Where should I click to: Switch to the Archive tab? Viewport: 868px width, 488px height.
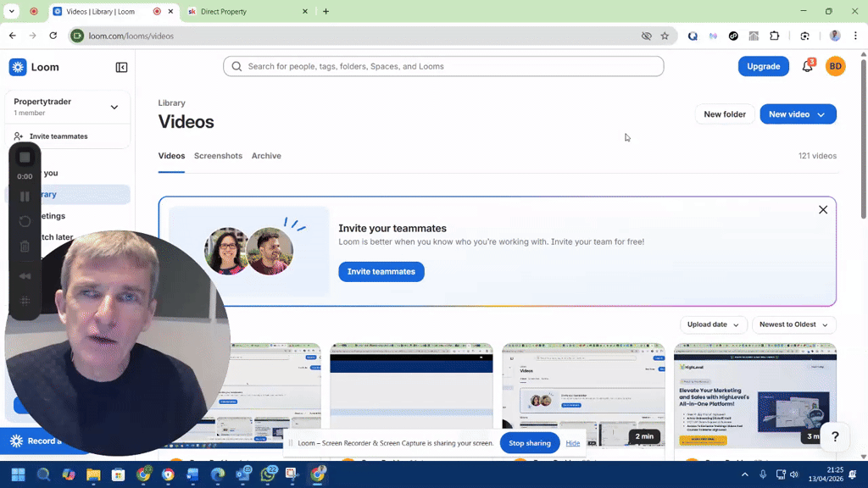click(x=266, y=156)
